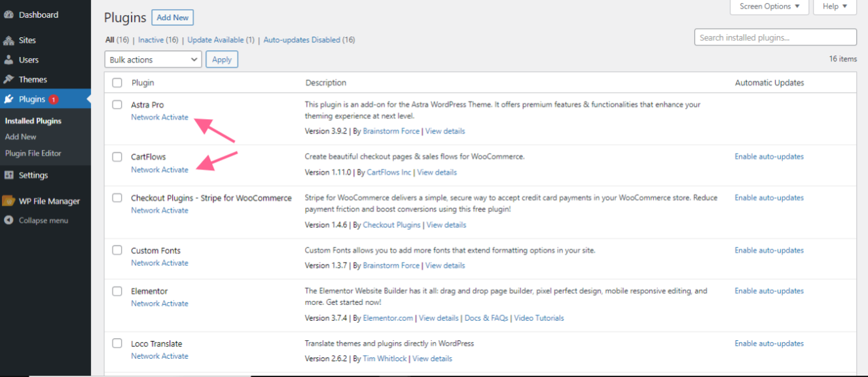868x377 pixels.
Task: Click the Themes brush icon
Action: click(x=9, y=79)
